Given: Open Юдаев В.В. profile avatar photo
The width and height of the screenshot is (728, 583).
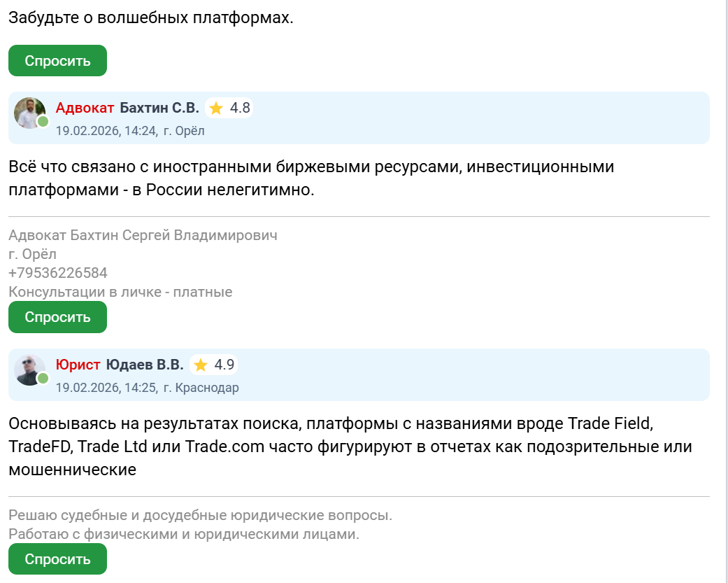Looking at the screenshot, I should [x=29, y=370].
